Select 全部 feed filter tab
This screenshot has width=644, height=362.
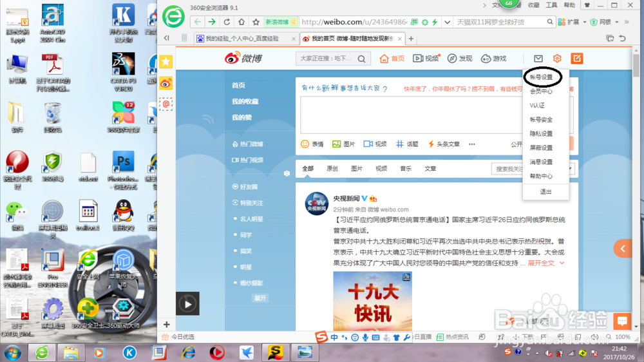coord(308,169)
